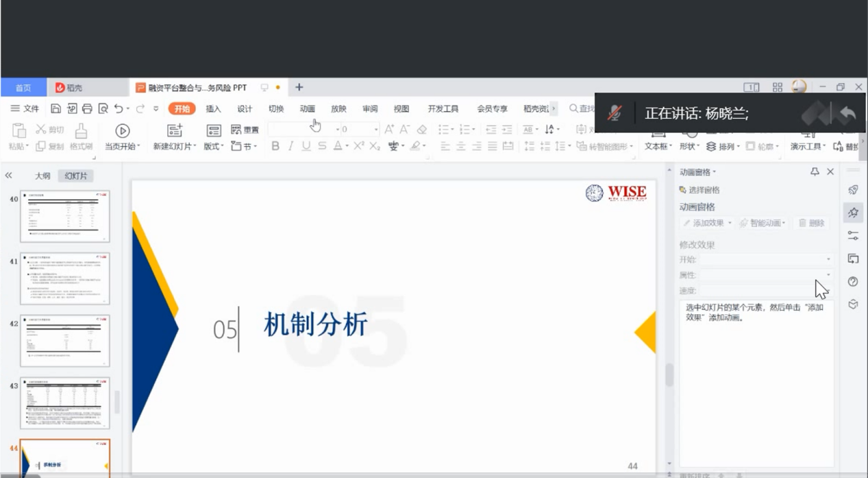Click the undo arrow icon
Viewport: 868px width, 478px height.
click(119, 108)
